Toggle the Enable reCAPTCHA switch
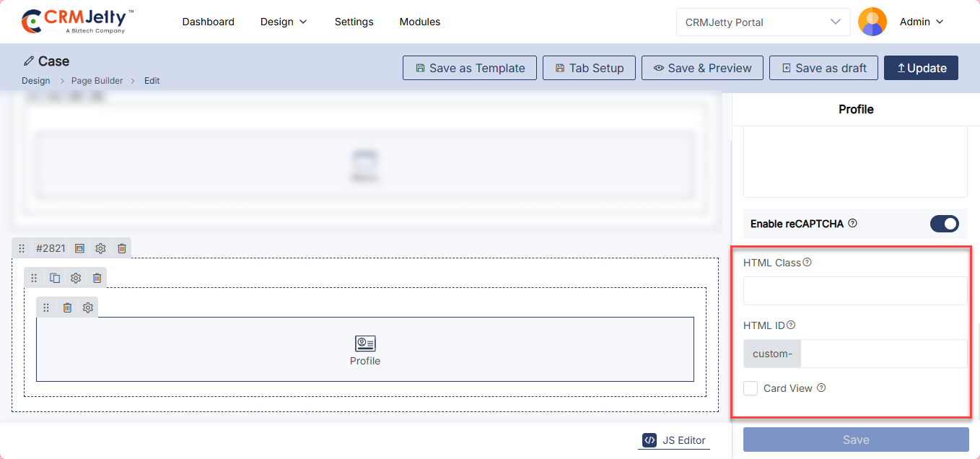 tap(944, 224)
